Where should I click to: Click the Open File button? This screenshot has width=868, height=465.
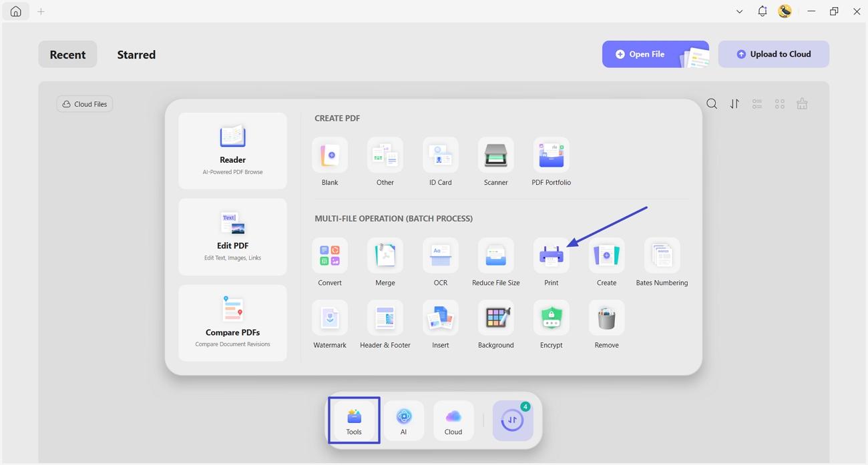tap(656, 54)
